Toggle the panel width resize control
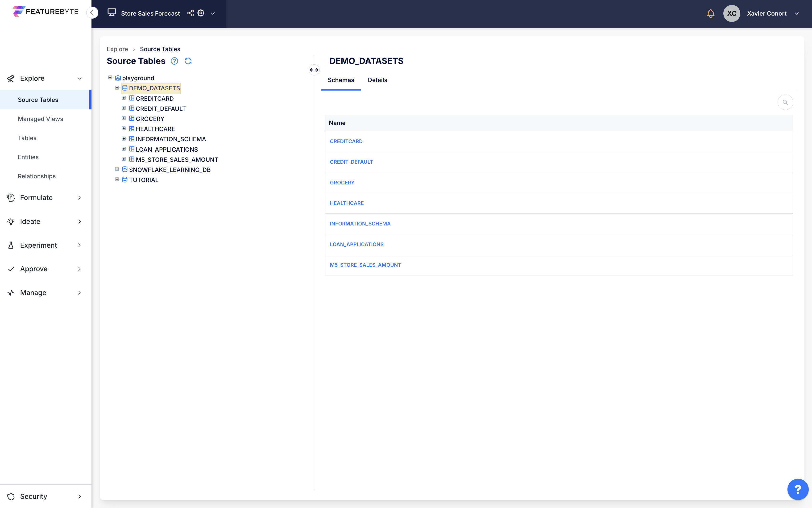 [x=314, y=70]
